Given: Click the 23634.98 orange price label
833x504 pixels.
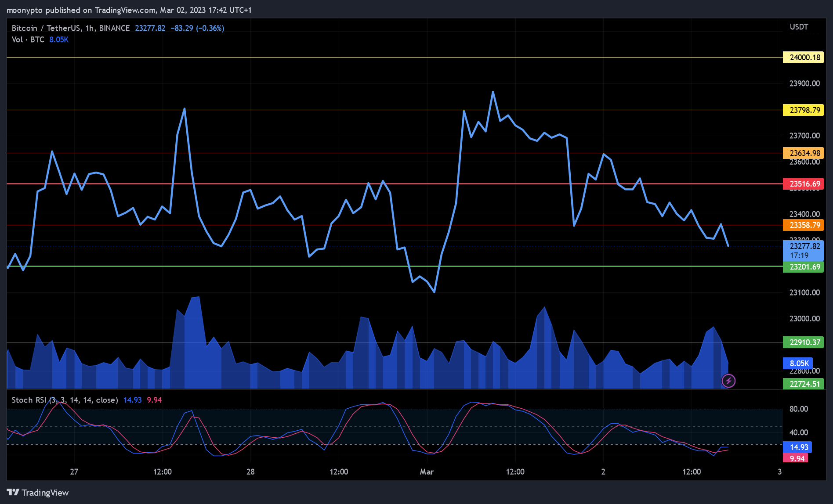Looking at the screenshot, I should pyautogui.click(x=803, y=153).
